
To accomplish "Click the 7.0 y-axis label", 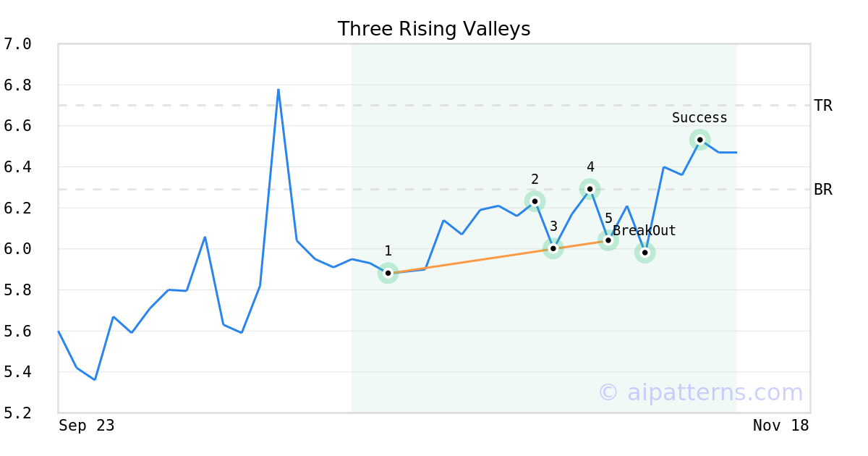I will pyautogui.click(x=17, y=44).
